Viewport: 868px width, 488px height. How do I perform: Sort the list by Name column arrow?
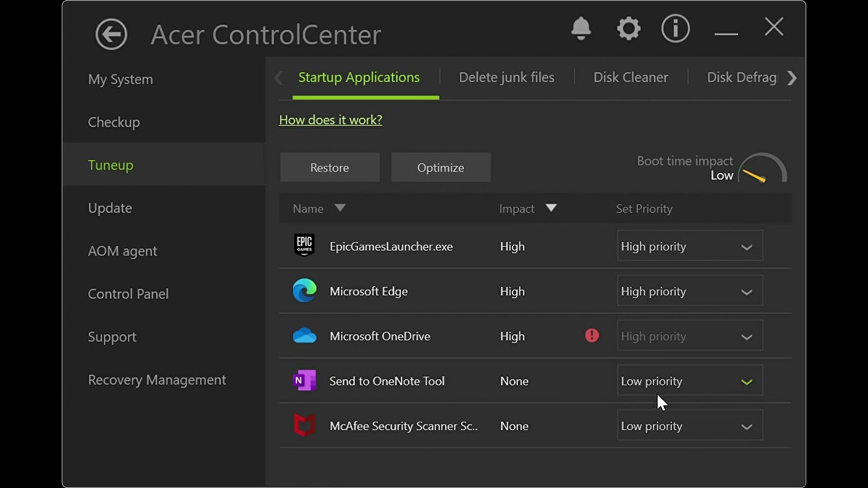click(x=340, y=208)
